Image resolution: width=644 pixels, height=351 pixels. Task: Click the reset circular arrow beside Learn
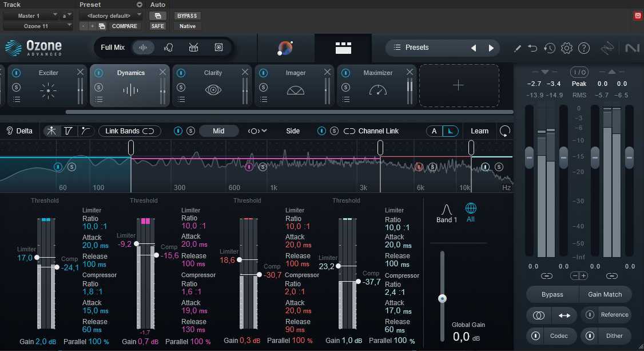pos(505,131)
